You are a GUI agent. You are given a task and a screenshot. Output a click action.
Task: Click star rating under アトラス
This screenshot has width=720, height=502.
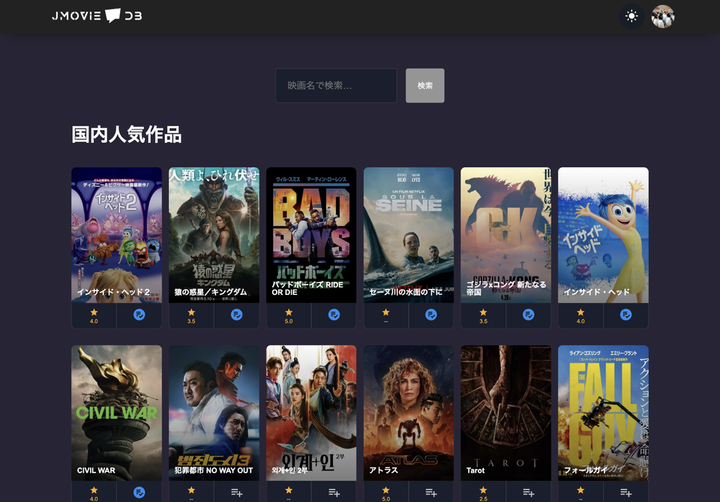coord(386,492)
